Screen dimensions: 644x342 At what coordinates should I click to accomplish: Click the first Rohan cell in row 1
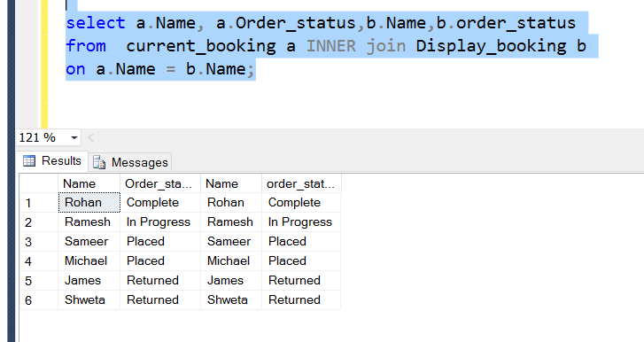[x=89, y=202]
